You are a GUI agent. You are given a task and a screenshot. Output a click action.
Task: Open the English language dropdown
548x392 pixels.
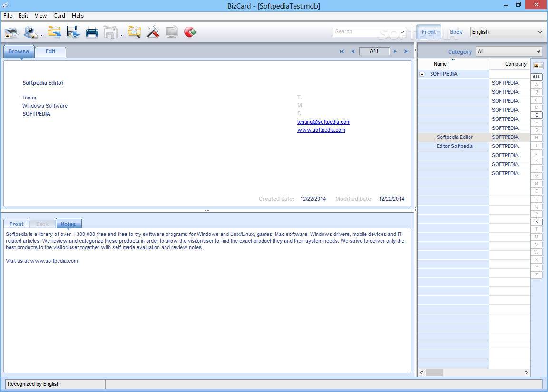tap(507, 32)
